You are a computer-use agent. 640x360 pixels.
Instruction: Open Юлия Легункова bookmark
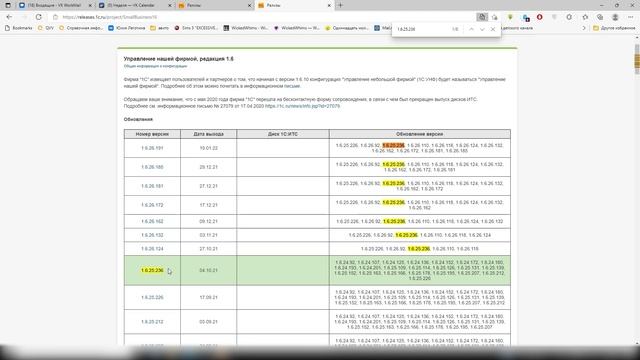127,28
